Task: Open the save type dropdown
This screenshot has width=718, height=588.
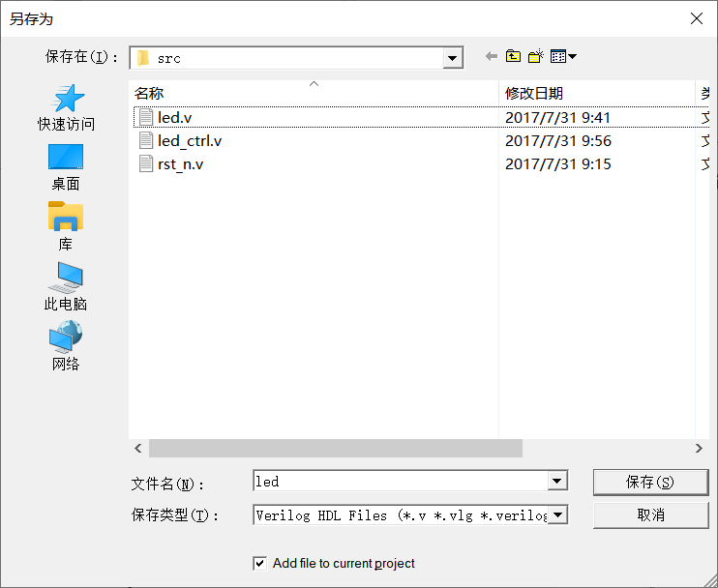Action: tap(556, 515)
